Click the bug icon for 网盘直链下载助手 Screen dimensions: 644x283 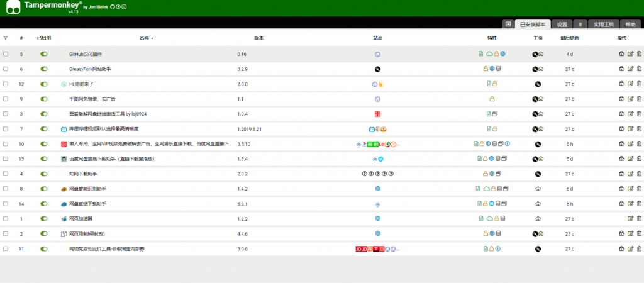tap(621, 204)
